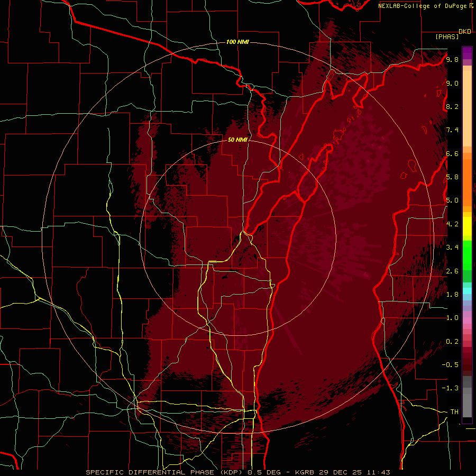The image size is (476, 476).
Task: Click the -1.3 value on color scale
Action: pyautogui.click(x=450, y=388)
